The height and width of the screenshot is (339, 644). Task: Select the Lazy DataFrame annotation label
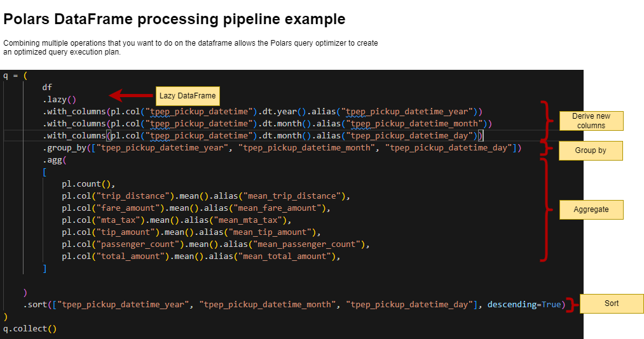tap(188, 96)
